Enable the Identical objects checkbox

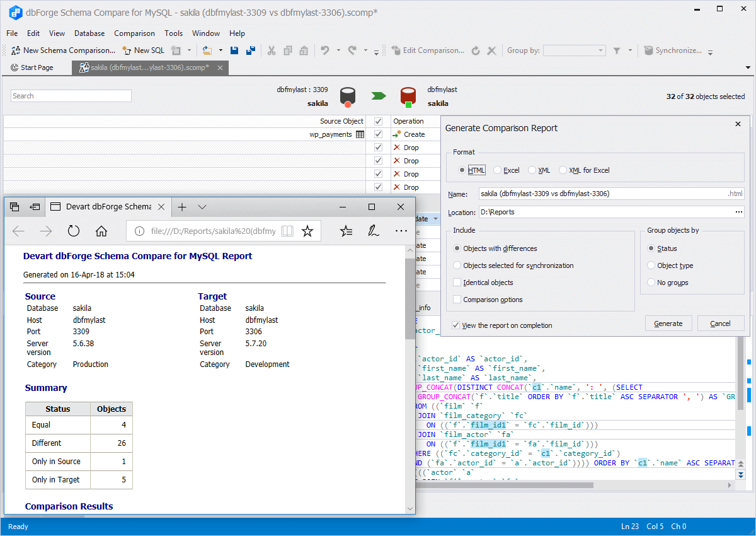pos(458,283)
